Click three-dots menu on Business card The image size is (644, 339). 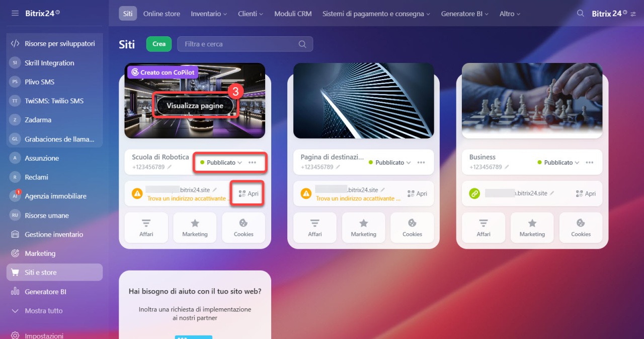click(x=590, y=163)
